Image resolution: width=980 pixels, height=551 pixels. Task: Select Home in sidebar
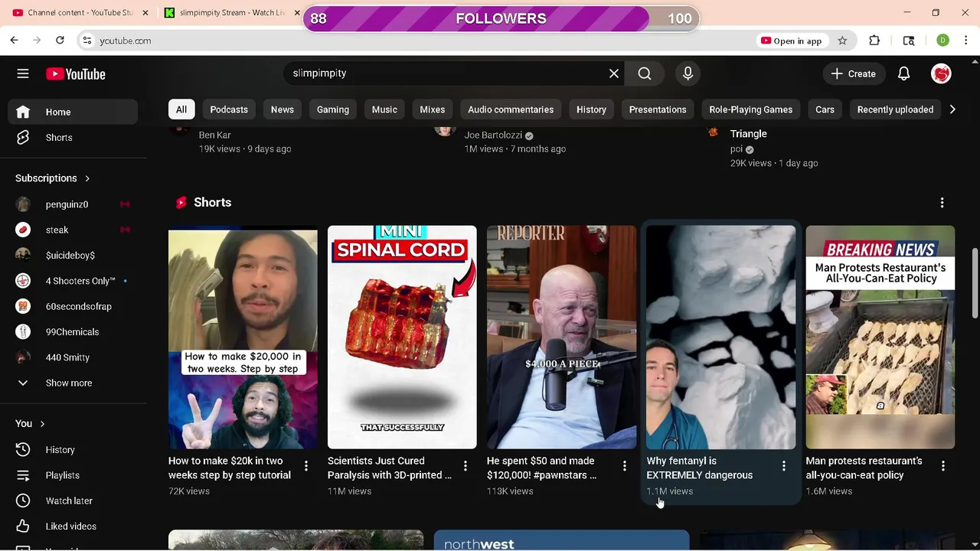[x=73, y=112]
